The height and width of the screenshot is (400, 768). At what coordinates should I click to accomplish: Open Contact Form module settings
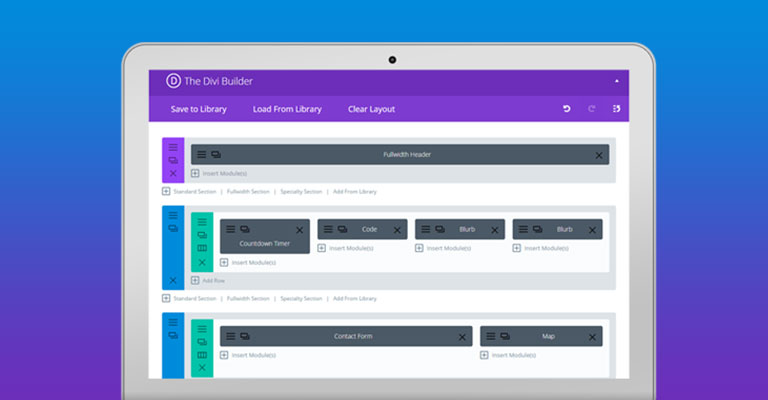(x=230, y=336)
